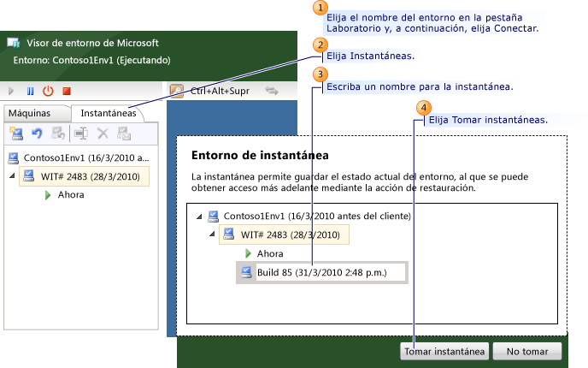This screenshot has height=368, width=588.
Task: Collapse WIT# 2483 node in the dialog tree
Action: point(212,234)
